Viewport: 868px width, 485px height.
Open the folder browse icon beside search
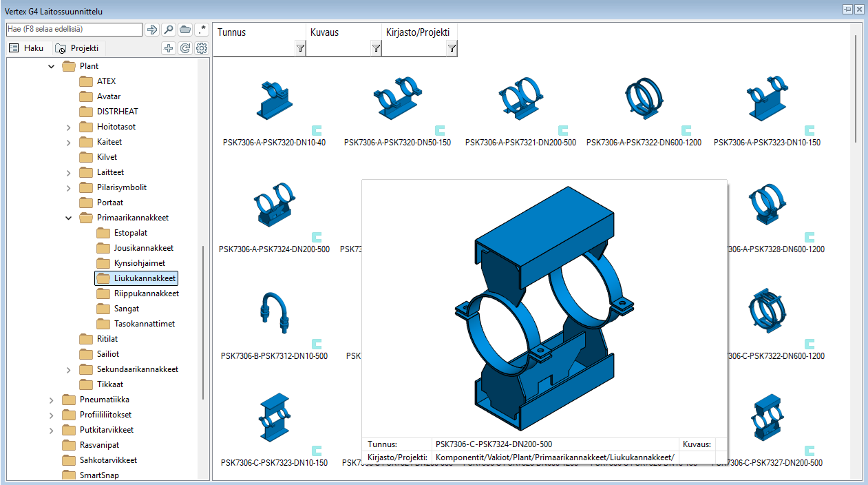tap(184, 29)
